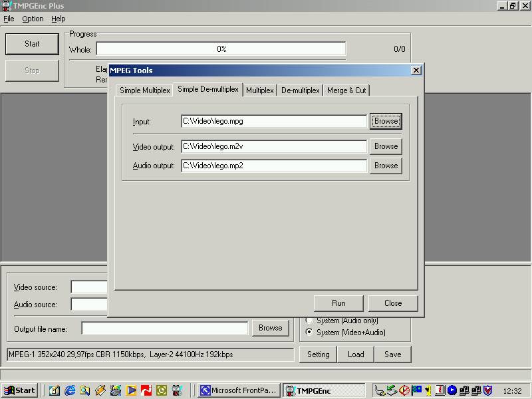Click the TMPGEnc Plus title bar icon
This screenshot has width=532, height=399.
pyautogui.click(x=7, y=6)
